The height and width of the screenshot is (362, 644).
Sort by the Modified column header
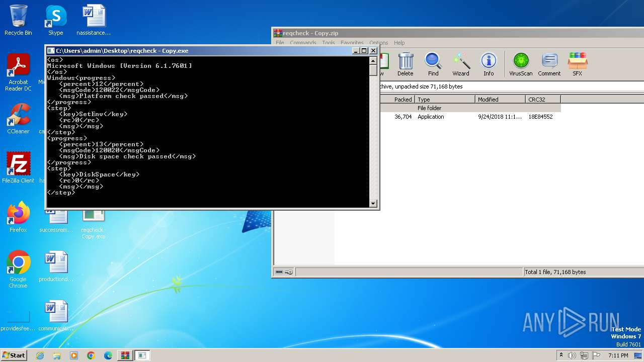pos(500,100)
